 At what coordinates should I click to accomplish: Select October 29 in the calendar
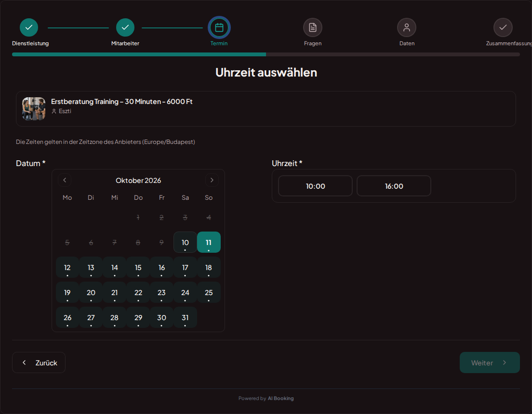138,317
